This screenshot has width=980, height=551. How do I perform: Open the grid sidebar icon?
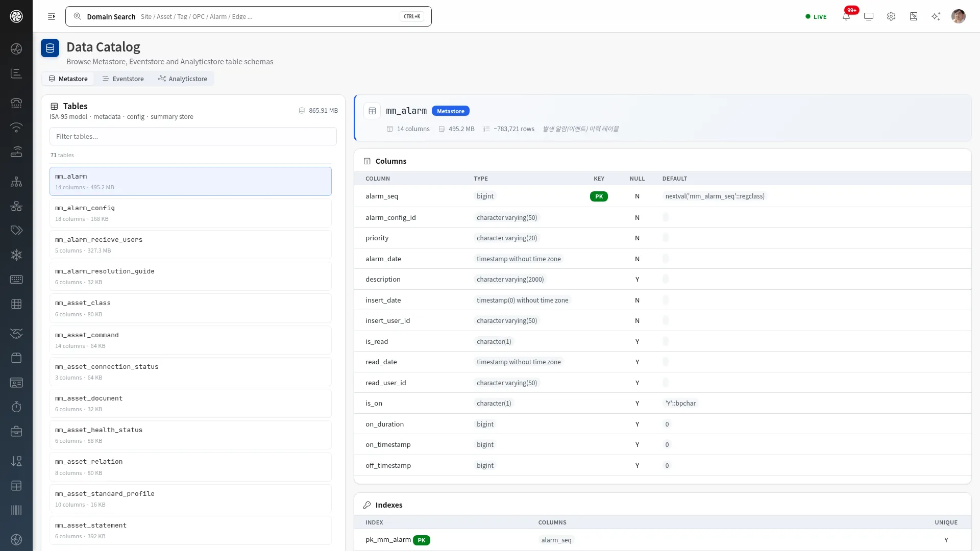[x=16, y=304]
